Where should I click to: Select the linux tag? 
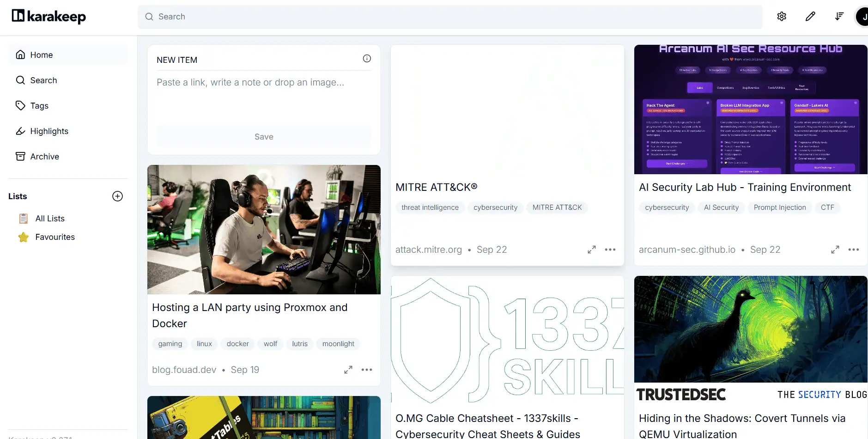[204, 344]
